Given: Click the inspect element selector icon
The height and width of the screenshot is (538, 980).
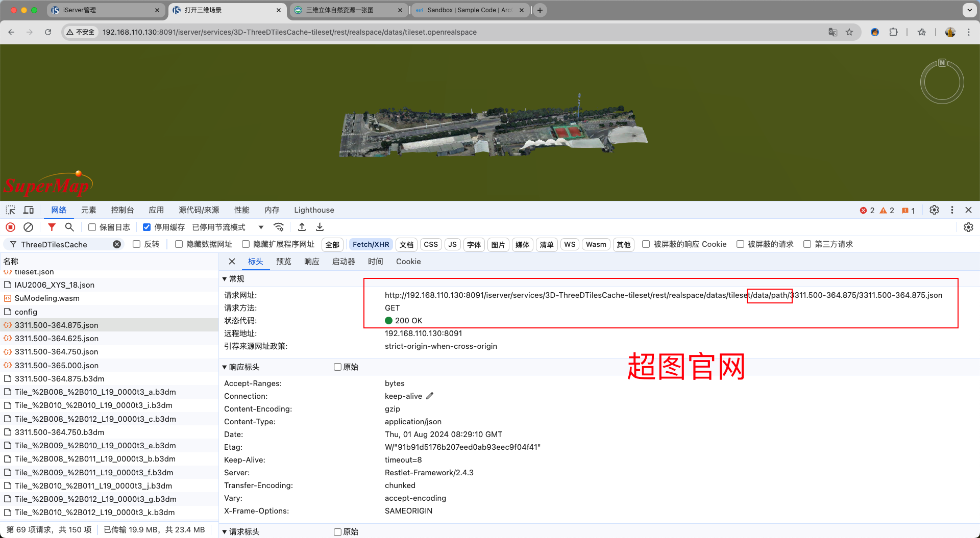Looking at the screenshot, I should click(10, 210).
